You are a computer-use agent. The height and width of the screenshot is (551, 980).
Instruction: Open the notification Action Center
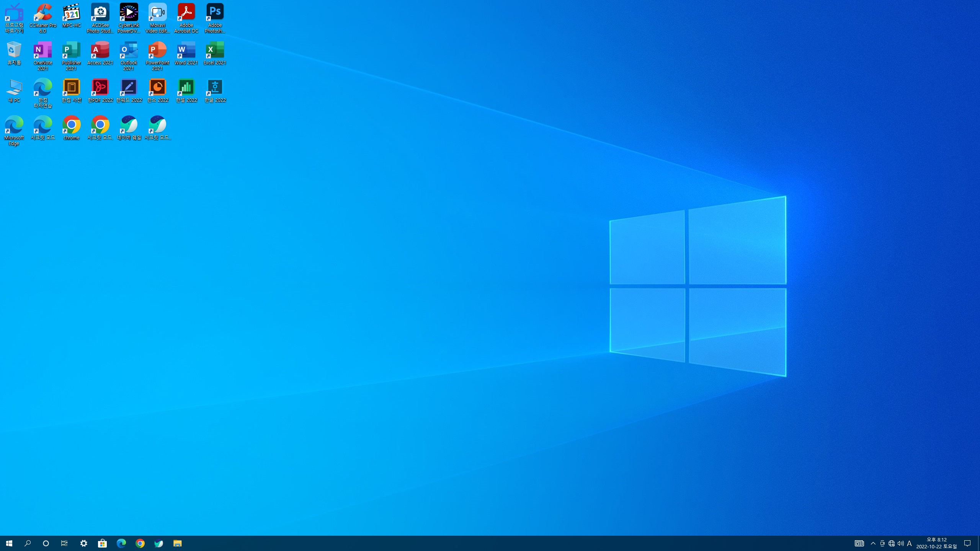pos(967,543)
